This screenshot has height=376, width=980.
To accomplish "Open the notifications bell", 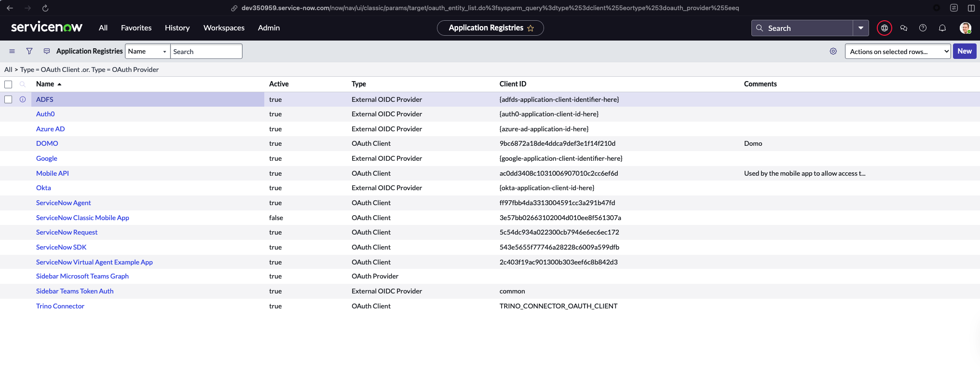I will pyautogui.click(x=942, y=28).
